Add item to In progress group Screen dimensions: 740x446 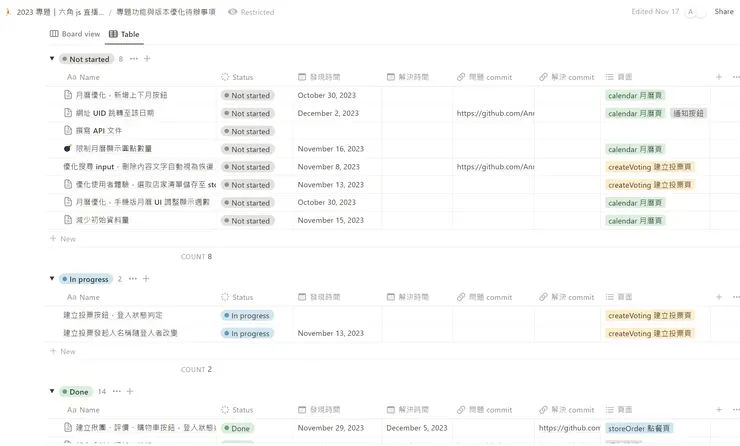point(146,278)
